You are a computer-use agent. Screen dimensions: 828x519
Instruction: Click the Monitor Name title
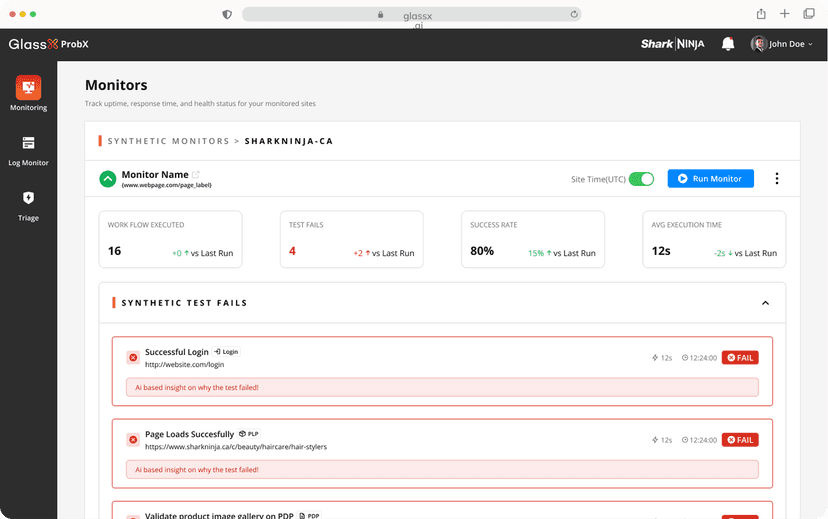pyautogui.click(x=155, y=174)
